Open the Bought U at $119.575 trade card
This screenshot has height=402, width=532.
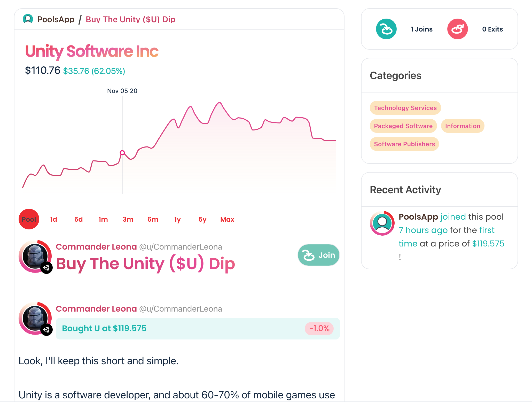[x=198, y=328]
